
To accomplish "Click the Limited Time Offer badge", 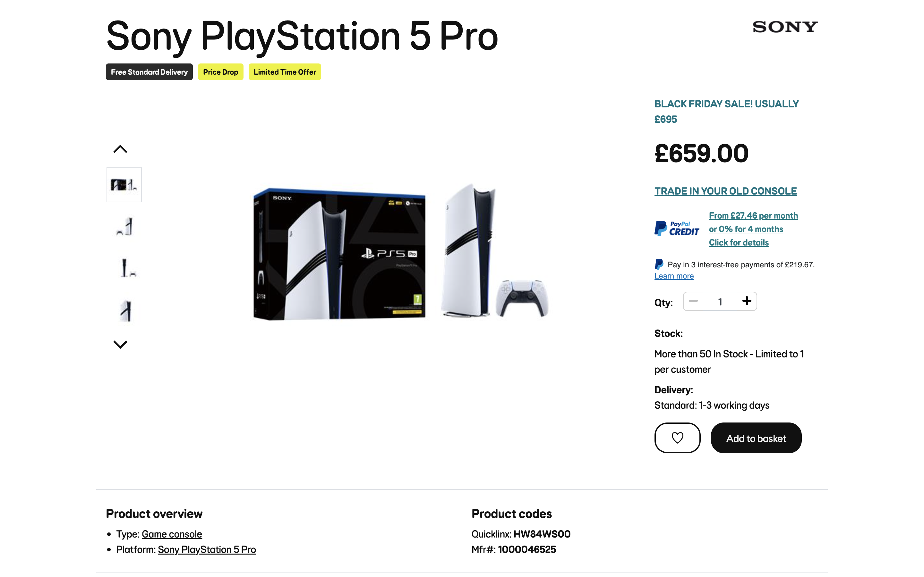I will 285,72.
